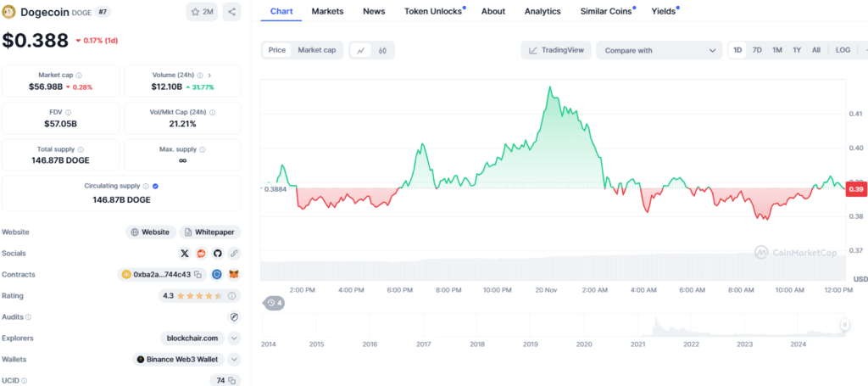Select the Market cap chart toggle
Screen dimensions: 868x386
tap(317, 50)
